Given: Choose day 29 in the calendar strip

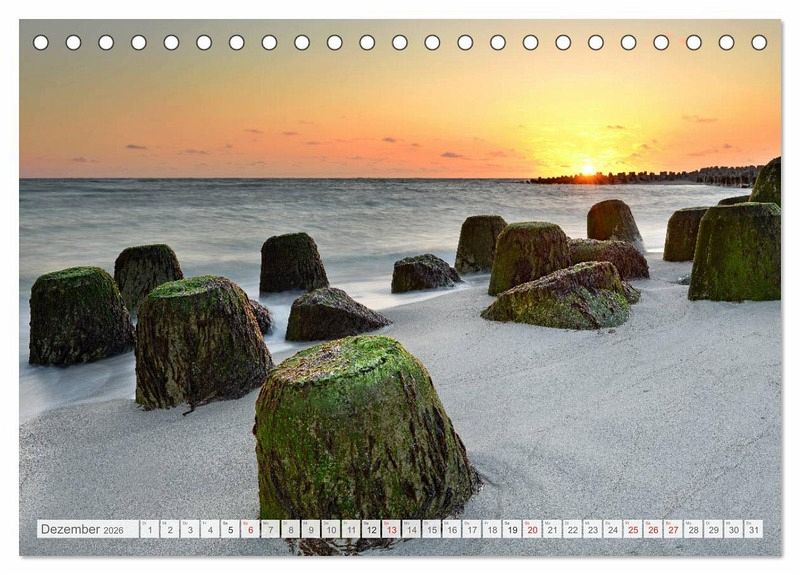Looking at the screenshot, I should tap(714, 529).
